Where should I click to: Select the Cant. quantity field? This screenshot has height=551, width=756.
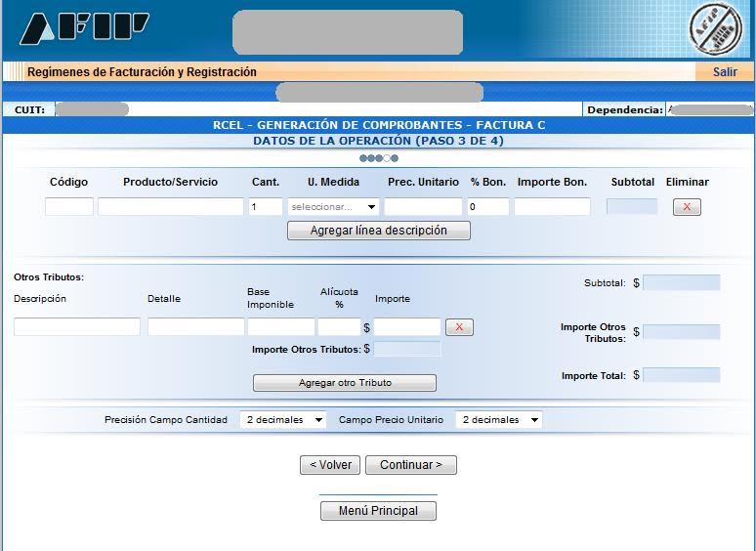point(266,207)
